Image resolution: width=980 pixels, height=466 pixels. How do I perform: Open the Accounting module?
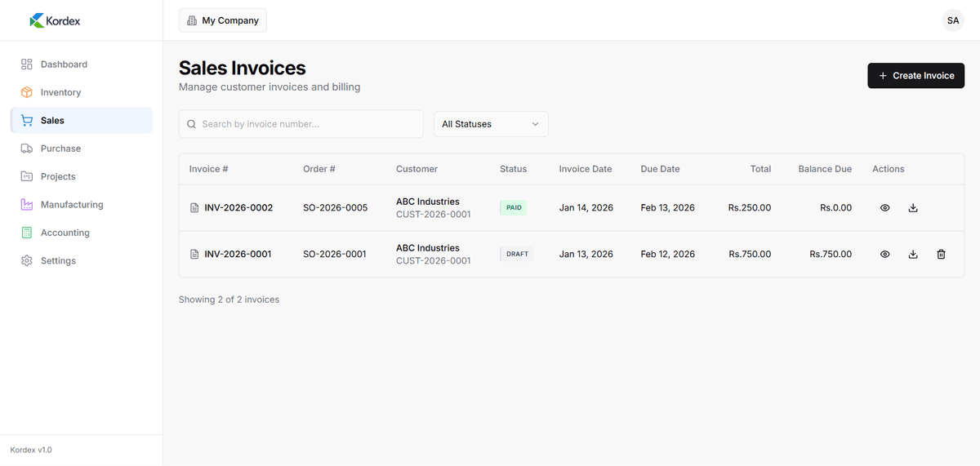tap(82, 233)
